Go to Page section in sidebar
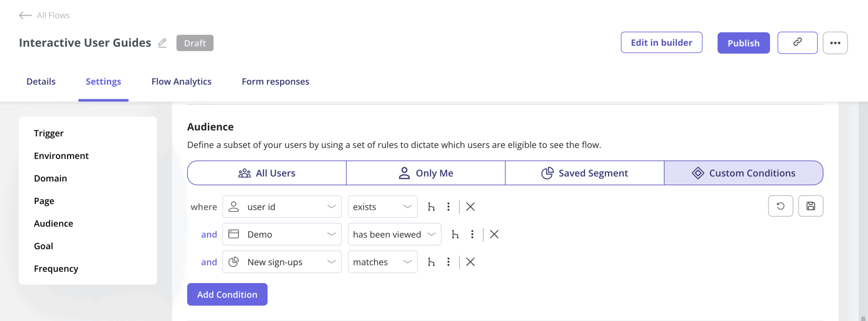The width and height of the screenshot is (868, 321). point(44,201)
